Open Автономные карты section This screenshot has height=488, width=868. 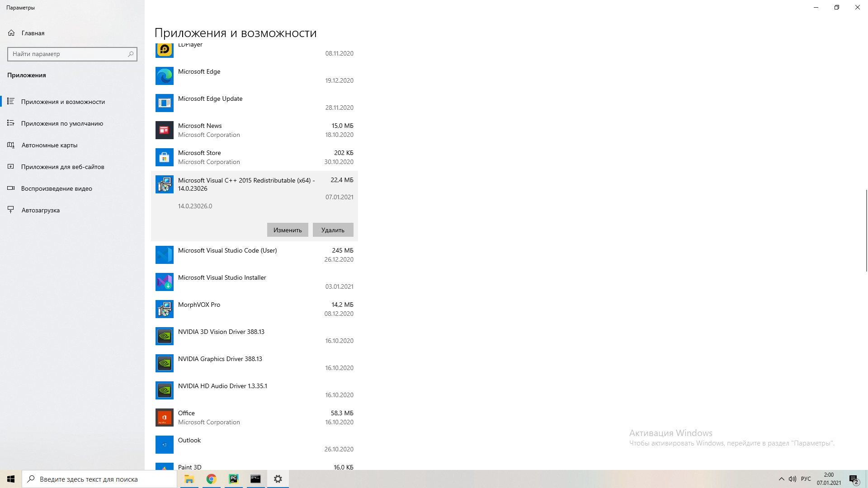pos(72,145)
